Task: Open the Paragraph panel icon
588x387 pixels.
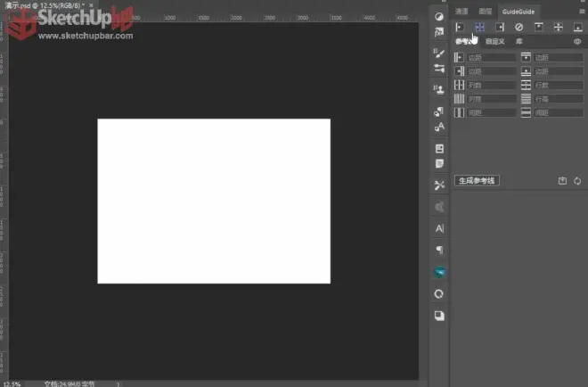Action: [x=439, y=250]
